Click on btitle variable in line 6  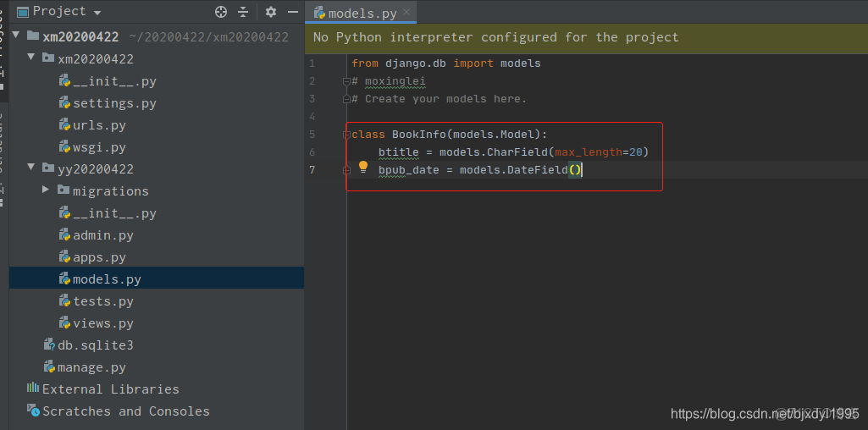(x=399, y=152)
